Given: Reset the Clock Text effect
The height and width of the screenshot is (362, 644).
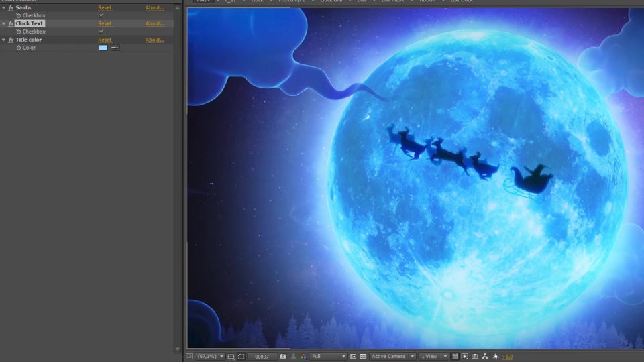Looking at the screenshot, I should (x=105, y=24).
